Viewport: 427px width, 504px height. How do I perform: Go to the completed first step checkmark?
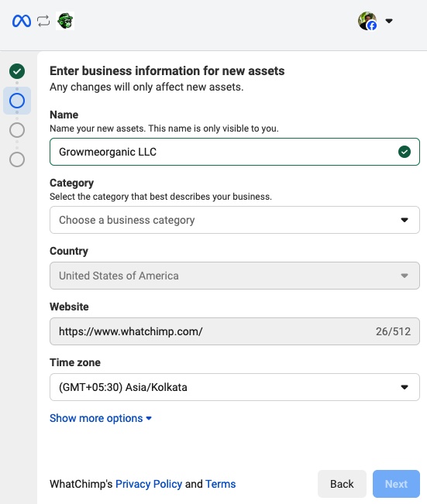pos(17,71)
